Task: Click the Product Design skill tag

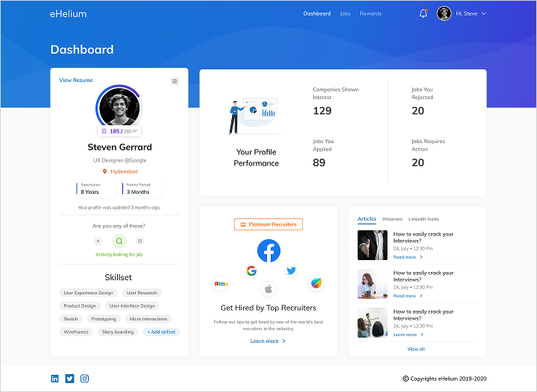Action: [80, 306]
